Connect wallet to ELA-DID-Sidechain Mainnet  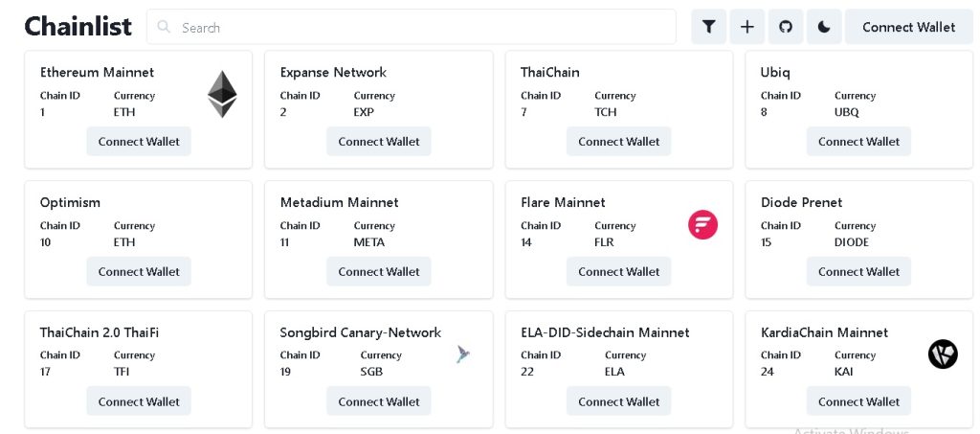(x=619, y=402)
